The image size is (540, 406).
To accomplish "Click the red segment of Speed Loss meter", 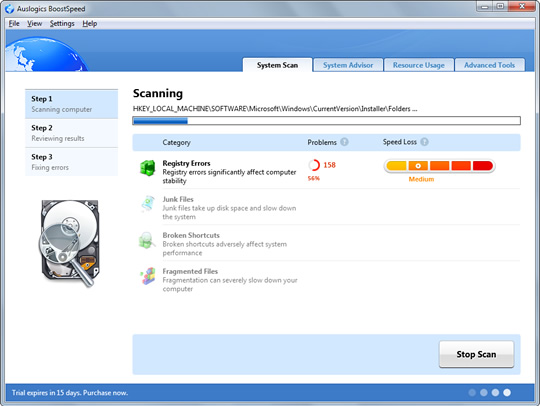I will [x=483, y=166].
